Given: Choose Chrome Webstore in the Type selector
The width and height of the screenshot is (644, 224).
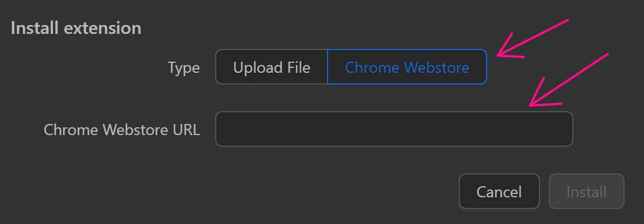Looking at the screenshot, I should 407,67.
